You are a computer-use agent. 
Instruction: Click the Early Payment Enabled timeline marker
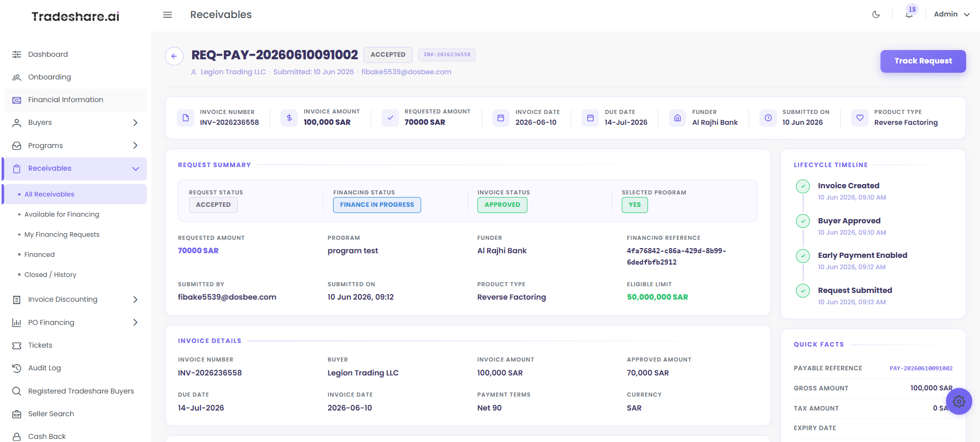[803, 256]
